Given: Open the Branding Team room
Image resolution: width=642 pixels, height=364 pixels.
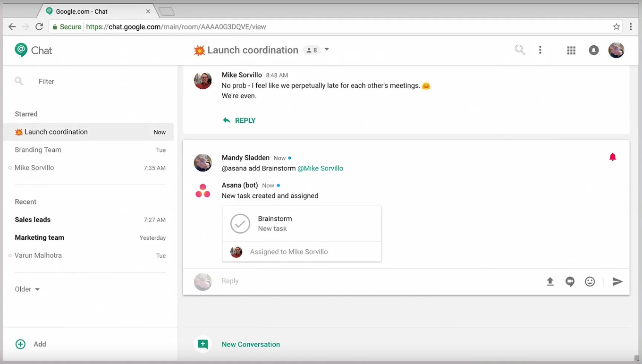Looking at the screenshot, I should (88, 150).
